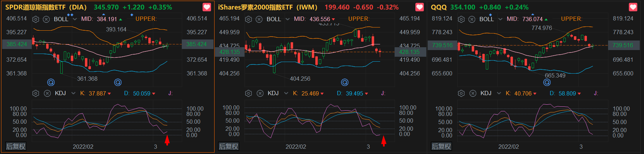Viewport: 644px width, 154px height.
Task: Open BOLL settings gear in DIA chart
Action: click(36, 19)
